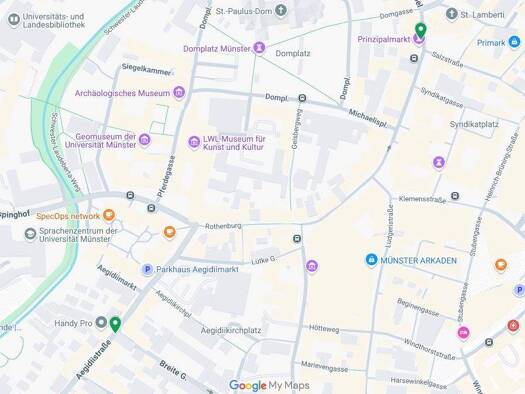Select the Handy Pro store marker
The width and height of the screenshot is (525, 394).
click(x=101, y=323)
